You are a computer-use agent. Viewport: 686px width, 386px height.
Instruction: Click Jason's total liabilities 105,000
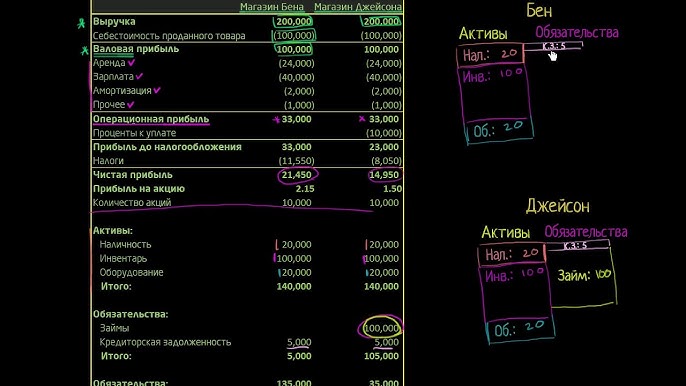coord(381,356)
